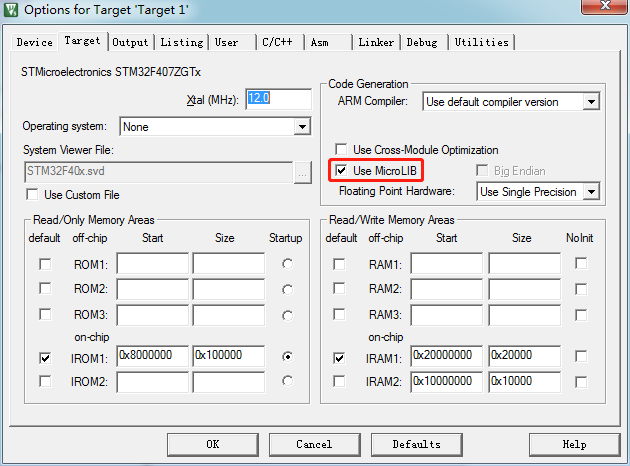This screenshot has height=466, width=630.
Task: Check the ROM3 default checkbox
Action: (x=45, y=314)
